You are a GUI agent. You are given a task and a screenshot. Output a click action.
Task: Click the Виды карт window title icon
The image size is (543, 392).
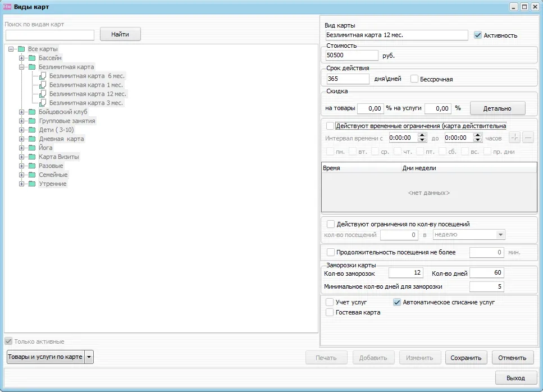7,7
